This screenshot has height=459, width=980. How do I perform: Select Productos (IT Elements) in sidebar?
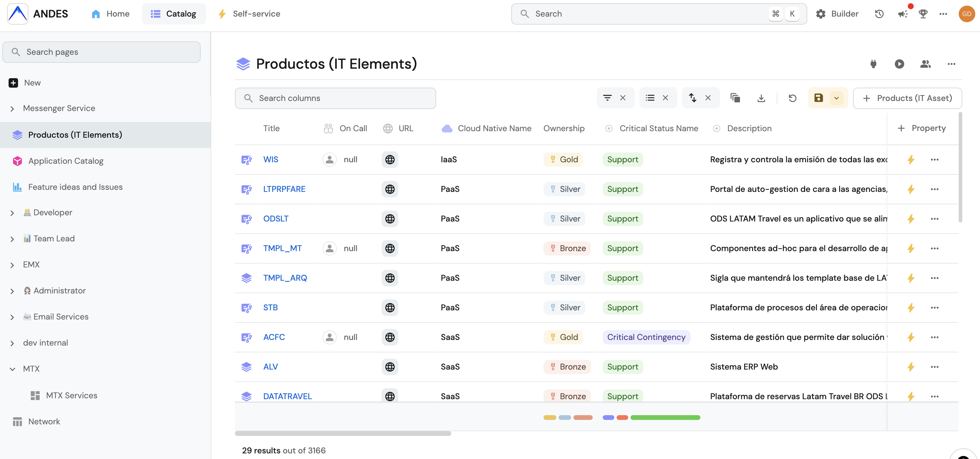pyautogui.click(x=105, y=135)
